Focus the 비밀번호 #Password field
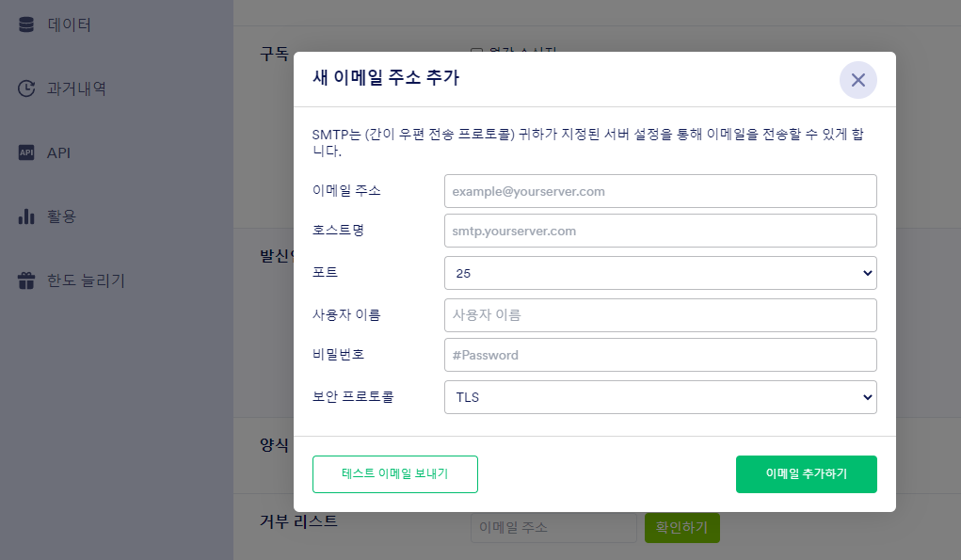The width and height of the screenshot is (961, 560). point(660,355)
